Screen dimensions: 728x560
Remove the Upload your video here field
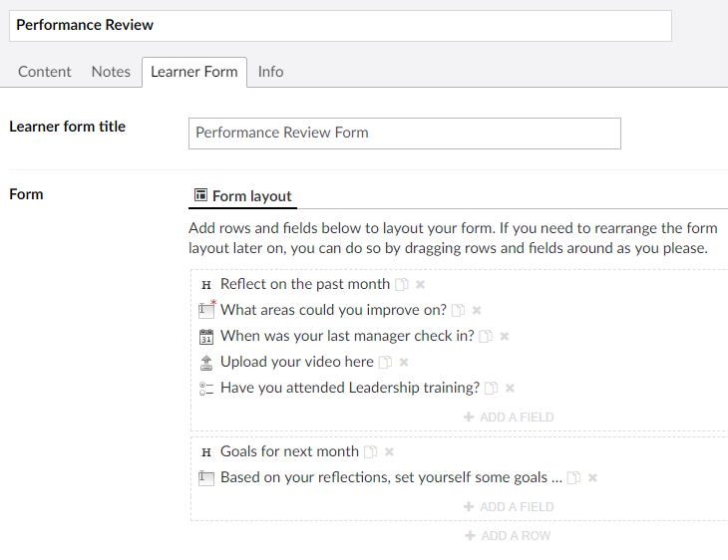coord(404,362)
